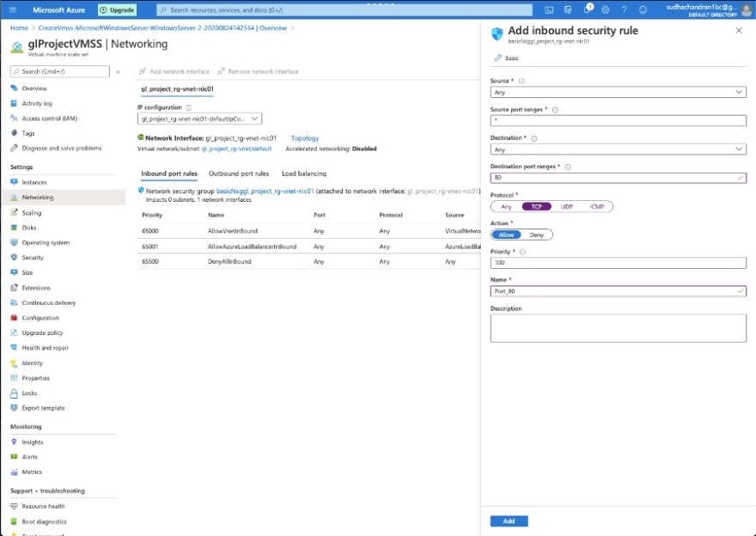Select the AllowVnetInBound rule row
Viewport: 756px width, 536px height.
click(x=308, y=231)
